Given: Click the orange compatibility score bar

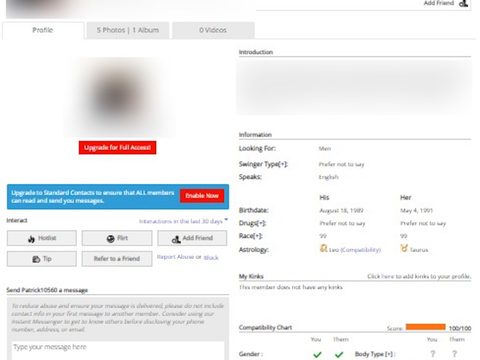Looking at the screenshot, I should click(425, 327).
